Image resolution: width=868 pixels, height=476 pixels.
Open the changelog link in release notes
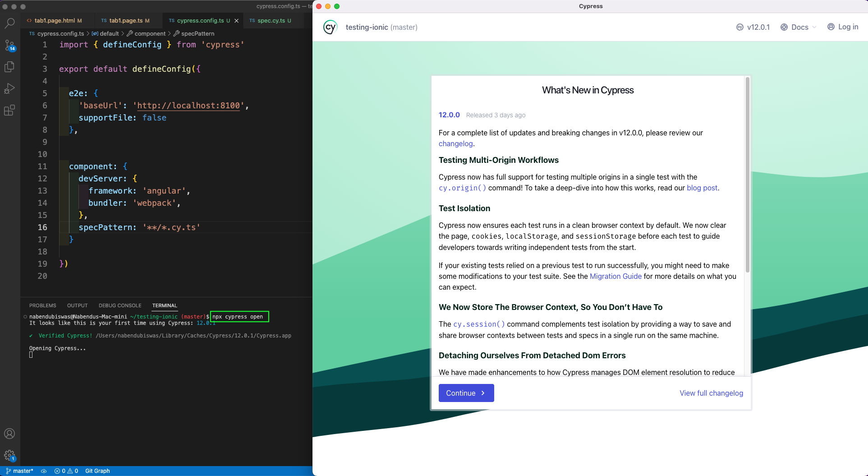coord(455,143)
